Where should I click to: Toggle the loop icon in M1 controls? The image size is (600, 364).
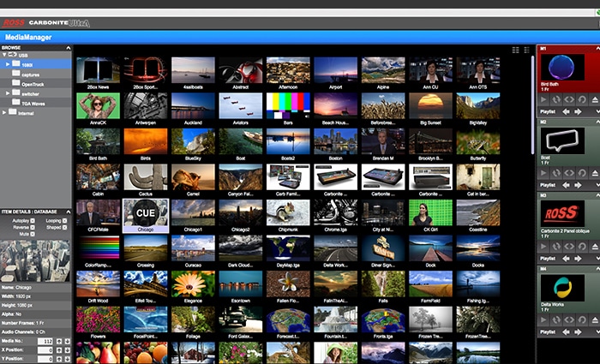point(556,100)
